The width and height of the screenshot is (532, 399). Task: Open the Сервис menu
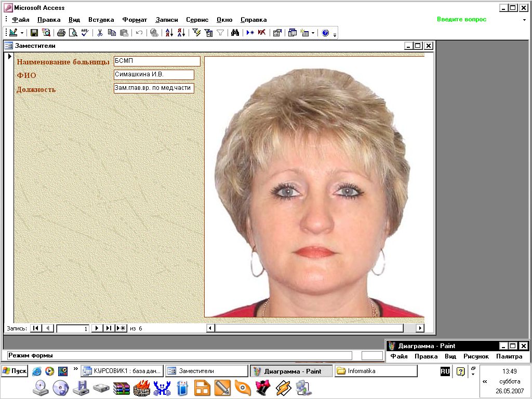197,20
